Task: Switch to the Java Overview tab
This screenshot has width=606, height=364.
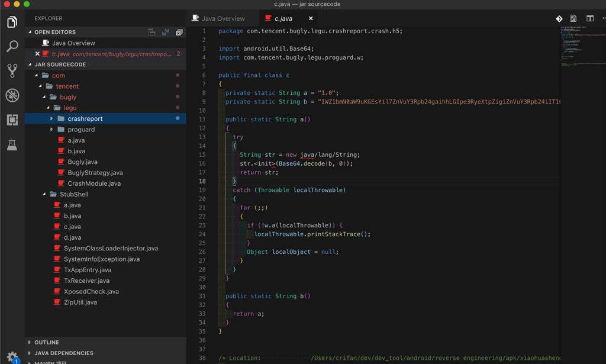Action: point(223,18)
